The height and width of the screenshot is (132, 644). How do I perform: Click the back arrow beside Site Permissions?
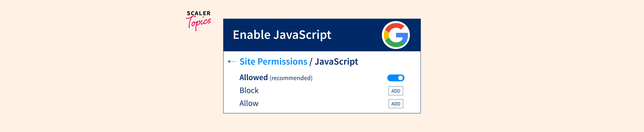232,62
